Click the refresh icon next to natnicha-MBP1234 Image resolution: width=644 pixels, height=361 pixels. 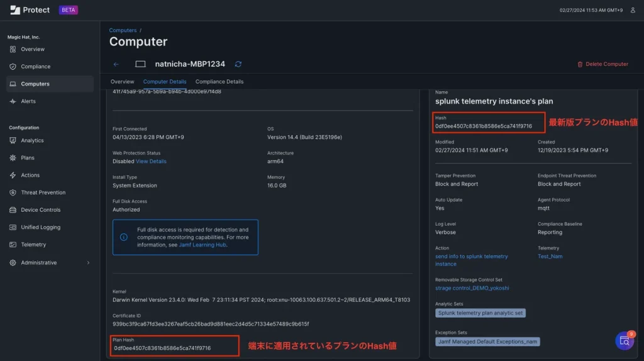[238, 64]
